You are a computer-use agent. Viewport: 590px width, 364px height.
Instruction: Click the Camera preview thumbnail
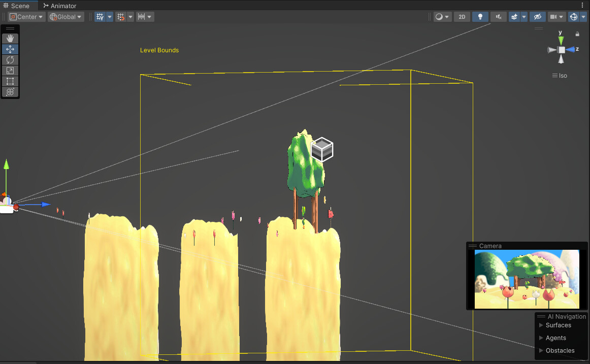click(x=527, y=278)
